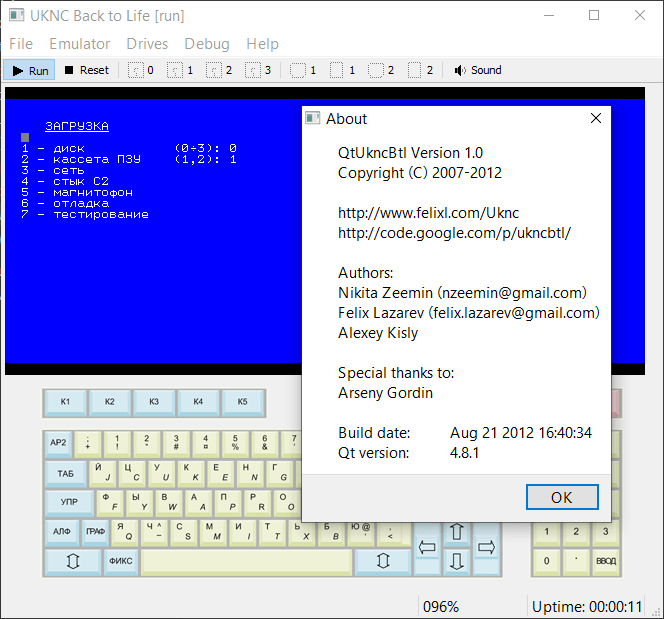Screen dimensions: 664x619
Task: Click the down cursor arrow key
Action: coord(456,562)
